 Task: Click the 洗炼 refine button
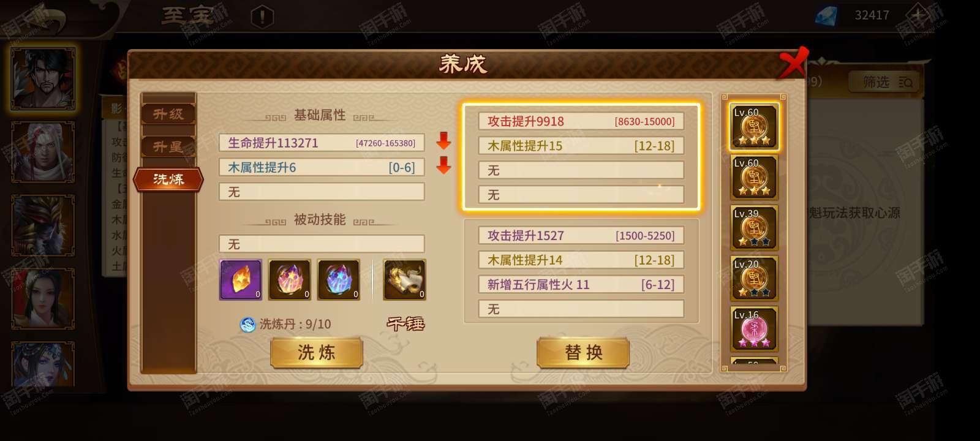click(x=317, y=353)
